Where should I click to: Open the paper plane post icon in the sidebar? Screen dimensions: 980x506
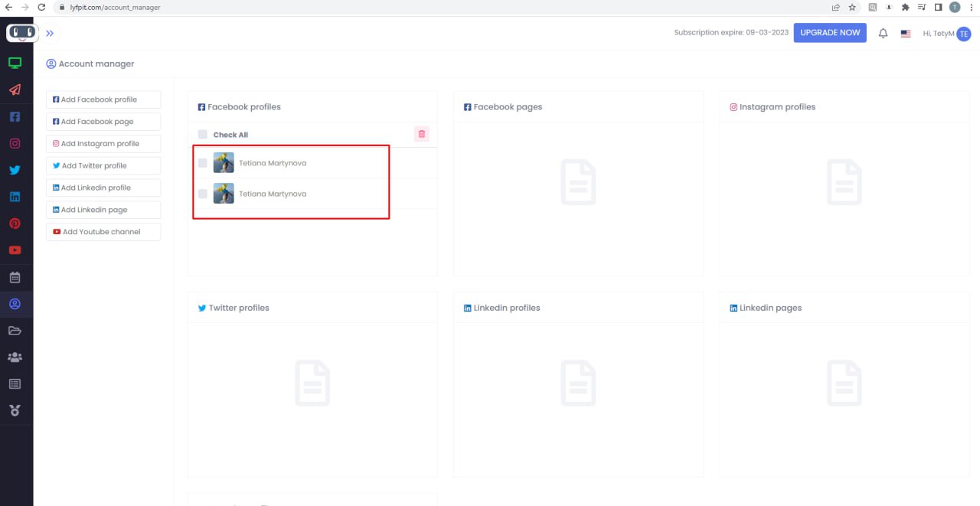click(15, 90)
